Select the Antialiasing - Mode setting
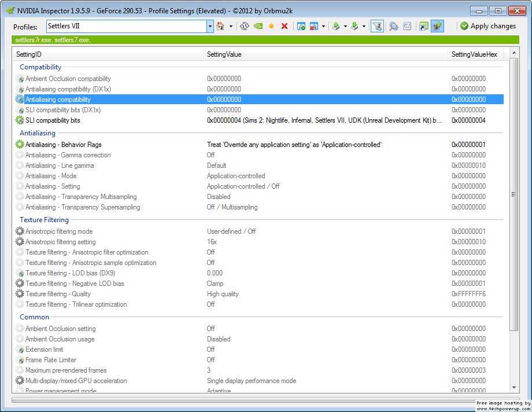532x412 pixels. 258,176
